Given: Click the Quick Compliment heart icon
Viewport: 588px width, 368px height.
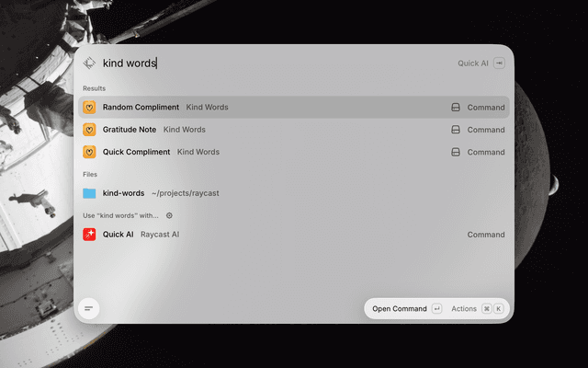Looking at the screenshot, I should click(89, 152).
